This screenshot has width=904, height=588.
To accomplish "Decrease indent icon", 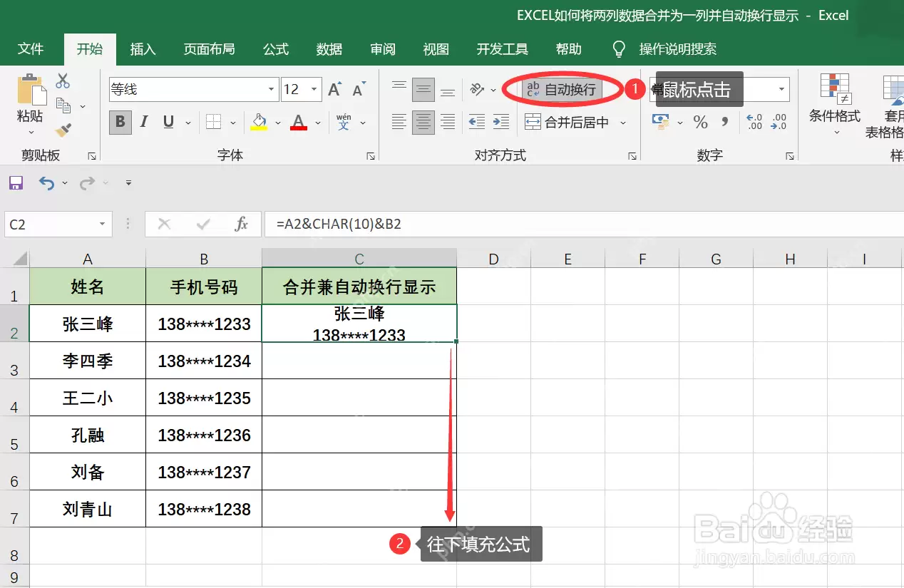I will 477,122.
